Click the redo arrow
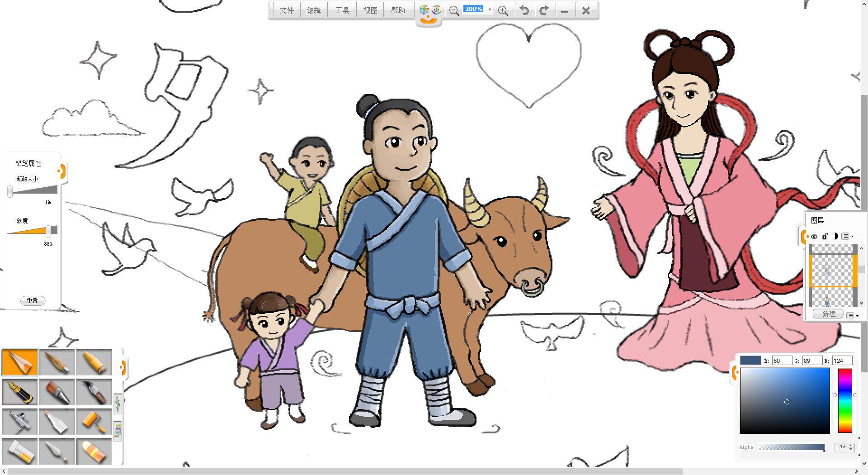The width and height of the screenshot is (868, 475). pos(544,10)
